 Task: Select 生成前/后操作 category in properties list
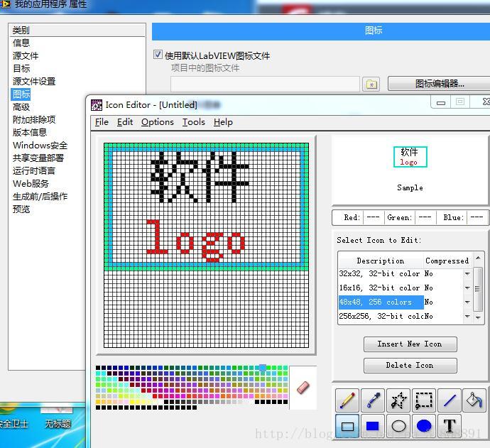tap(40, 197)
